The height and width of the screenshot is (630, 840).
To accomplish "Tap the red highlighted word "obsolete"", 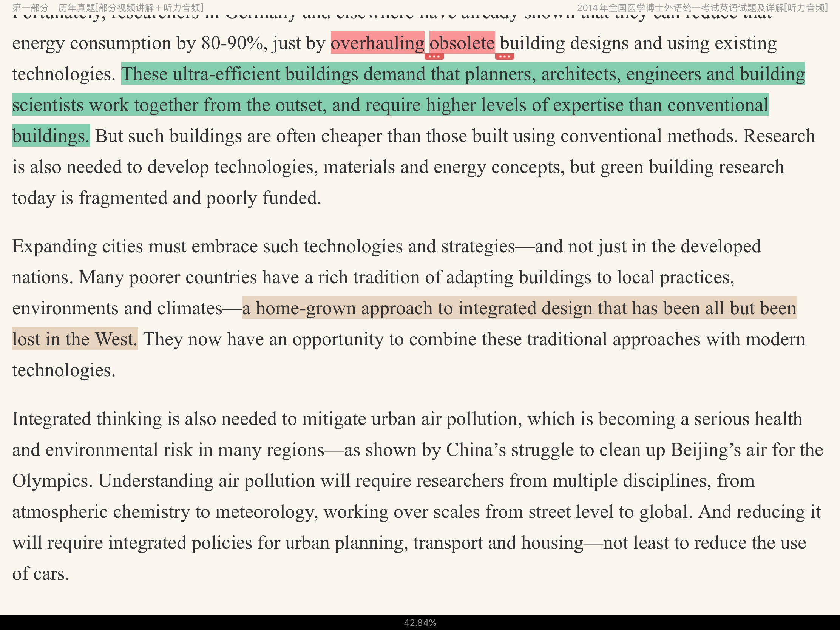I will pyautogui.click(x=462, y=43).
